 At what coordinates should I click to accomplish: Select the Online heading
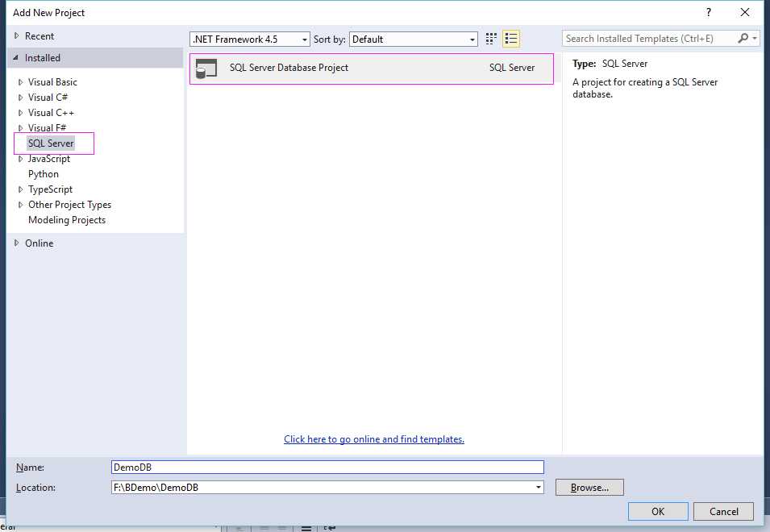pos(40,243)
